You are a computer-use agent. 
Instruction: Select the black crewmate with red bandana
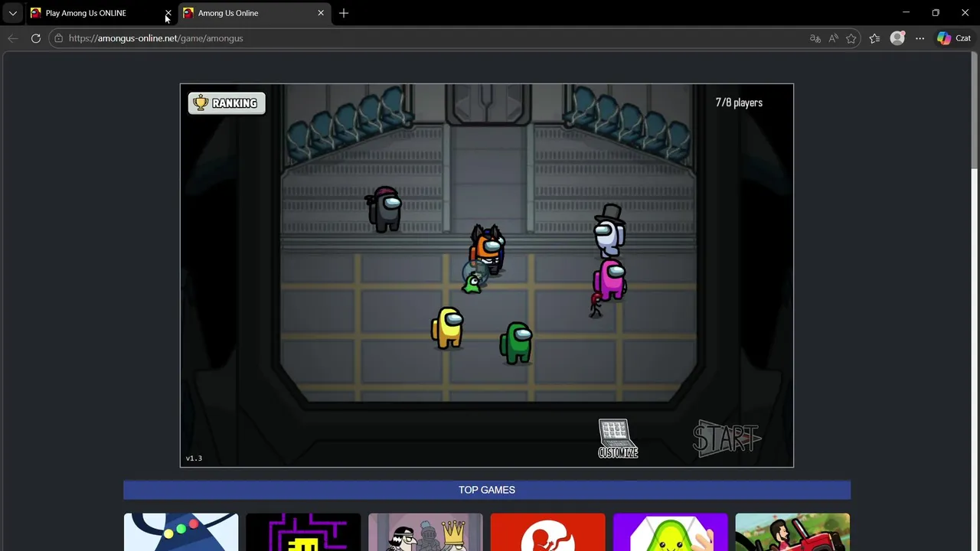tap(384, 209)
